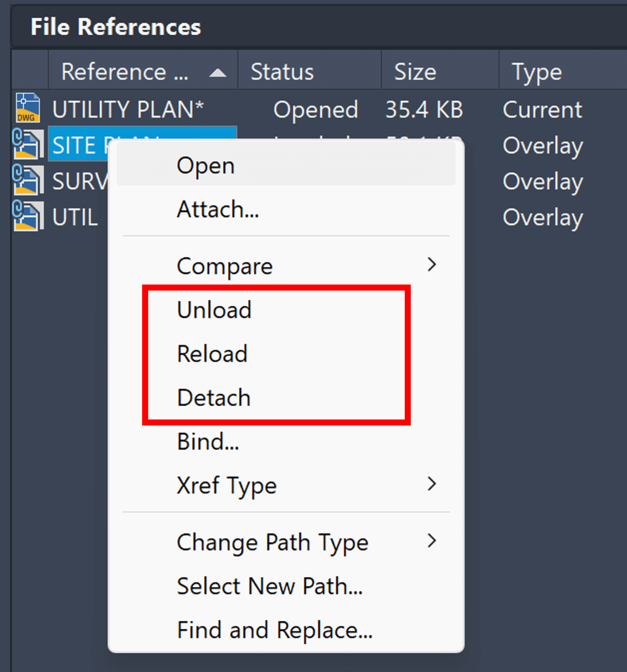Screen dimensions: 627x672
Task: Sort references by the Size column
Action: (x=415, y=72)
